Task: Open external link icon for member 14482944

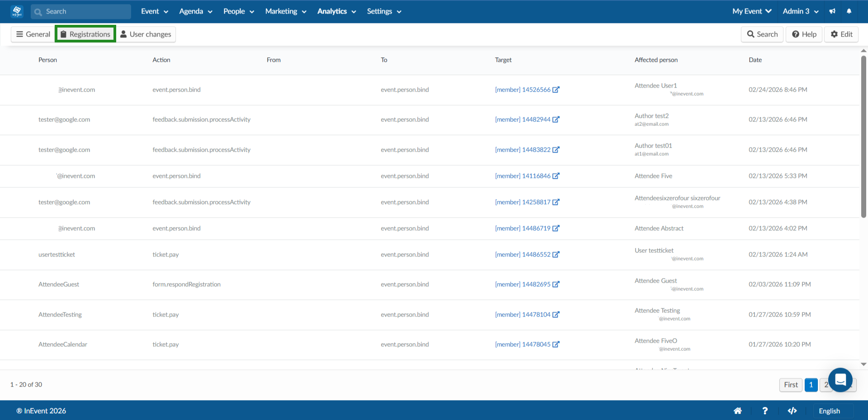Action: pos(556,119)
